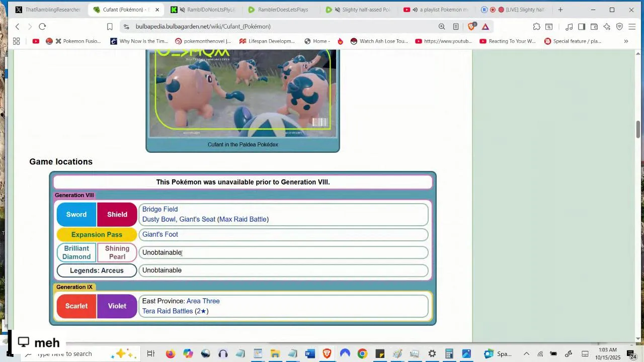
Task: Switch to the ThatRamblingResearcher tab
Action: tap(48, 10)
